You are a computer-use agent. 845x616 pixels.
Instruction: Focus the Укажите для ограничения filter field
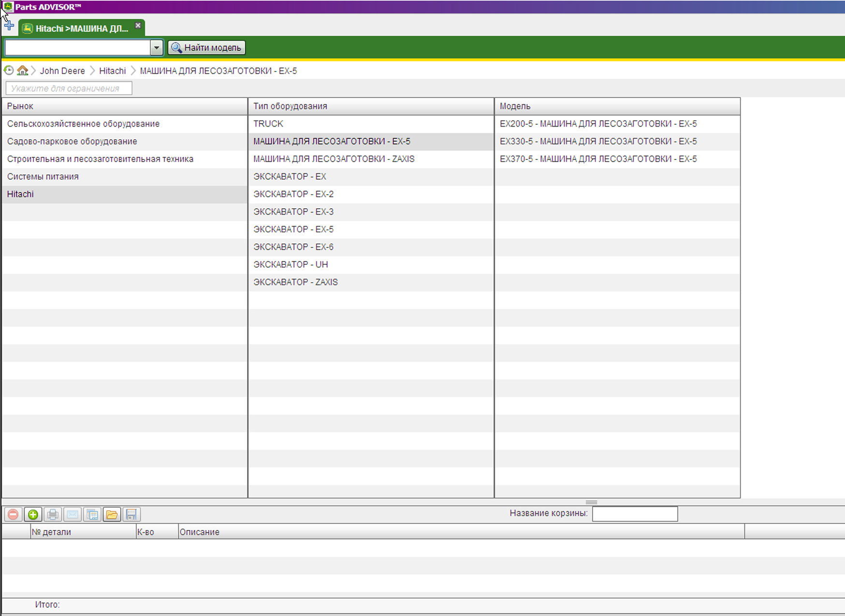click(x=69, y=88)
